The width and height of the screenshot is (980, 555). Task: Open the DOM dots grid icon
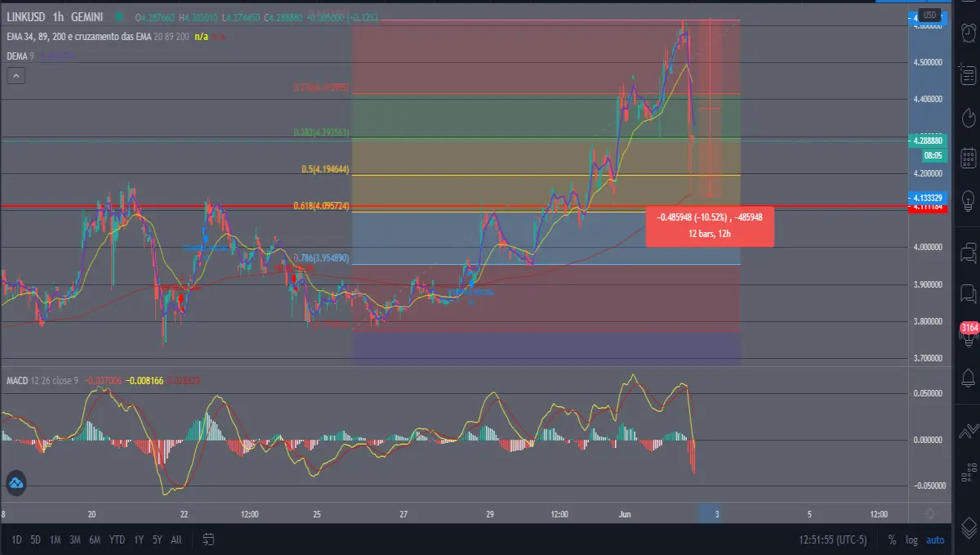tap(969, 473)
